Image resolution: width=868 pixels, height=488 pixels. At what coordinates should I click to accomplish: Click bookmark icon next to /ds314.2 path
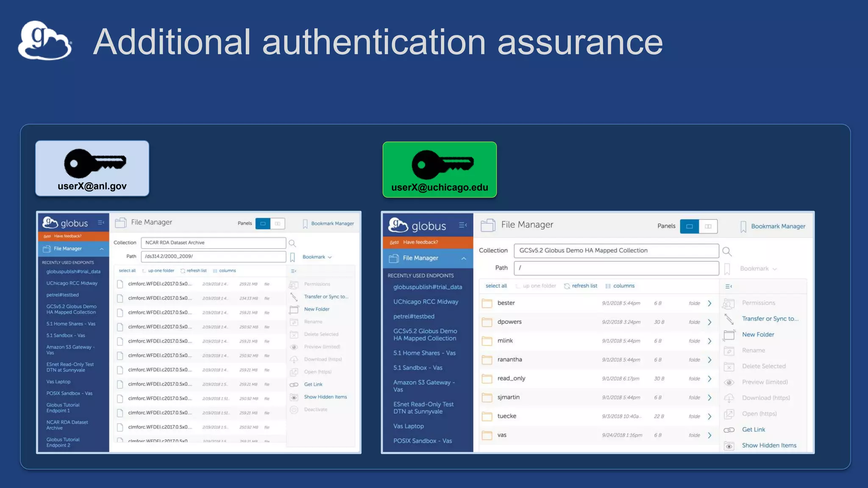coord(292,257)
